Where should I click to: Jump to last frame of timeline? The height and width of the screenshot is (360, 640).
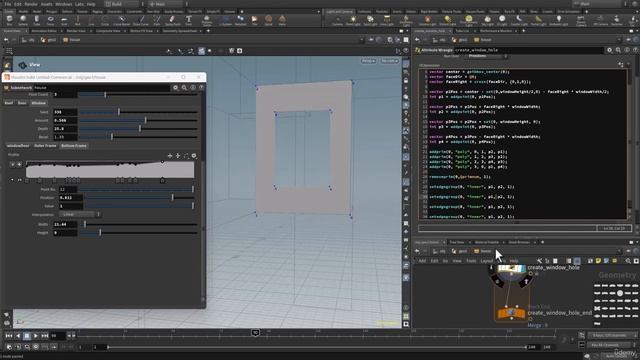[45, 336]
